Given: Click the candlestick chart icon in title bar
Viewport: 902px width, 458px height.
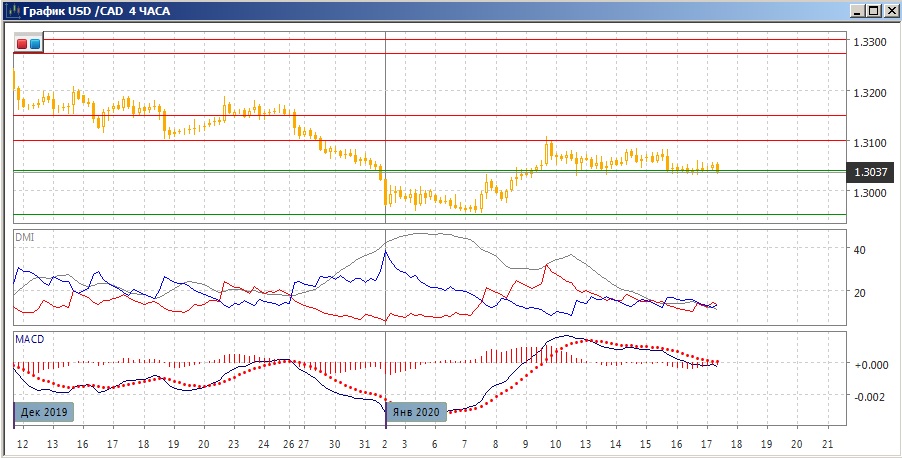Looking at the screenshot, I should tap(12, 11).
